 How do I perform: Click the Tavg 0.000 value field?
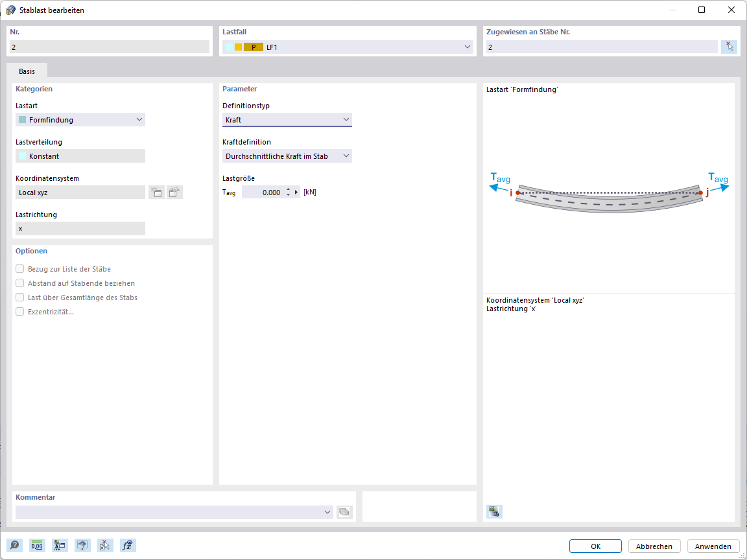[263, 192]
